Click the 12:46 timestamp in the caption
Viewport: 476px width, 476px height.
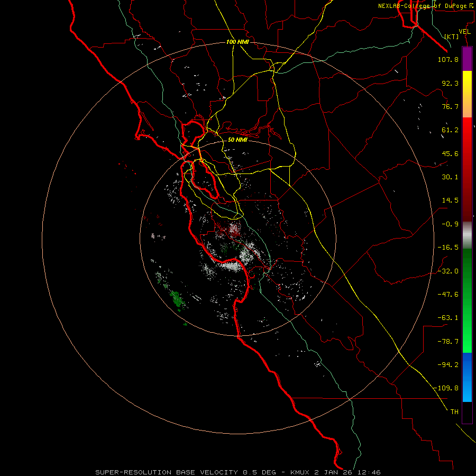click(369, 472)
